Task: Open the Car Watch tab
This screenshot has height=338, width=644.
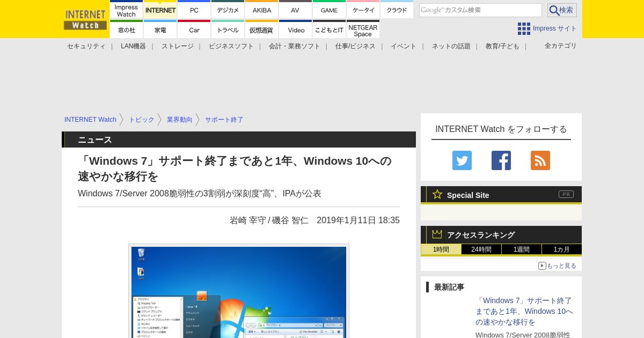Action: pyautogui.click(x=194, y=30)
